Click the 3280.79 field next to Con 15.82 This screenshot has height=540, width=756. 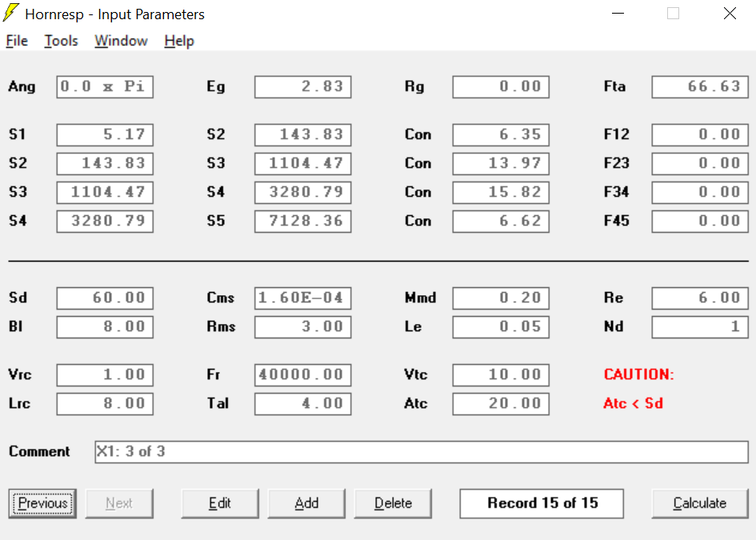[x=302, y=192]
